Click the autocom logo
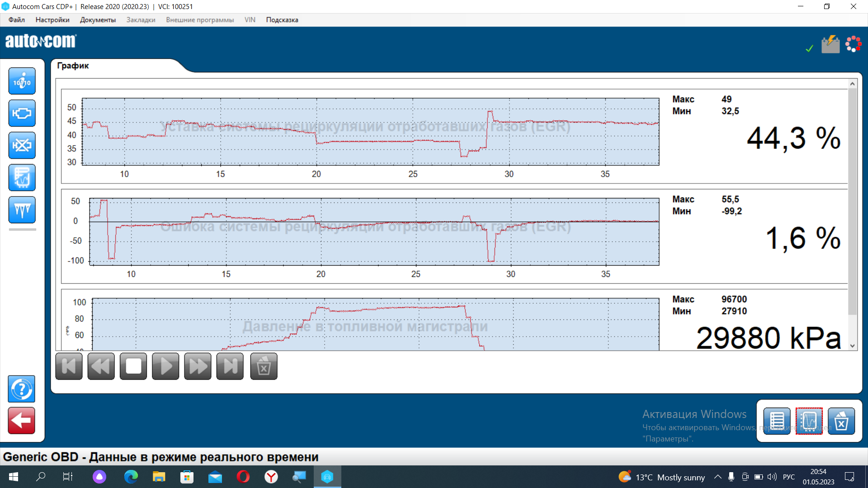 [x=41, y=41]
